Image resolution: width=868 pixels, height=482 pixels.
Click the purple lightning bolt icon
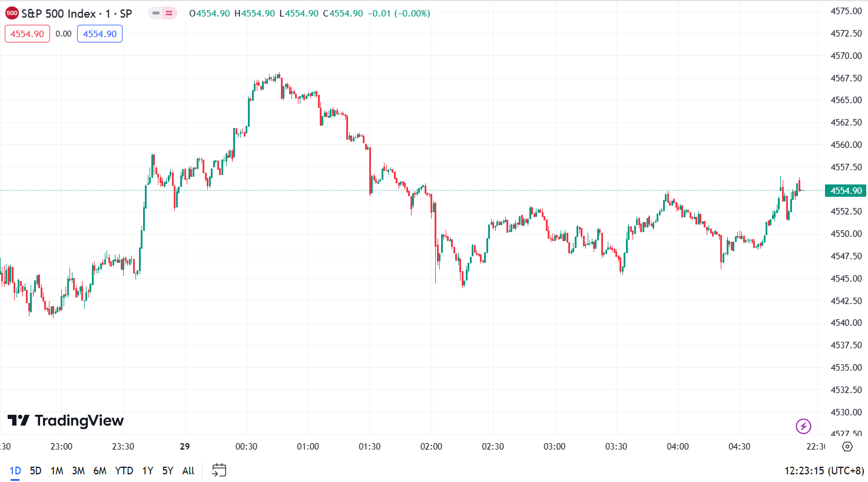pos(803,425)
